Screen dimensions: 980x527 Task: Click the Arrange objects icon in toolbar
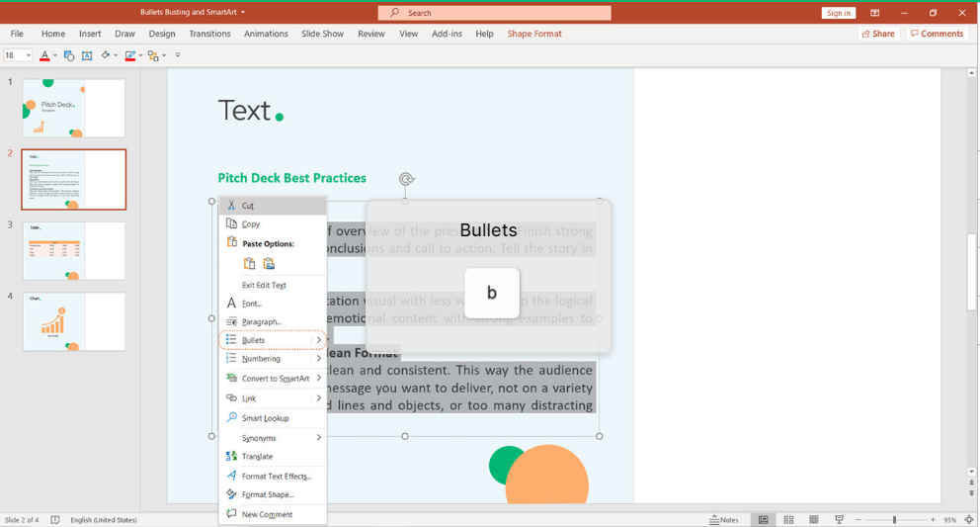click(x=153, y=55)
